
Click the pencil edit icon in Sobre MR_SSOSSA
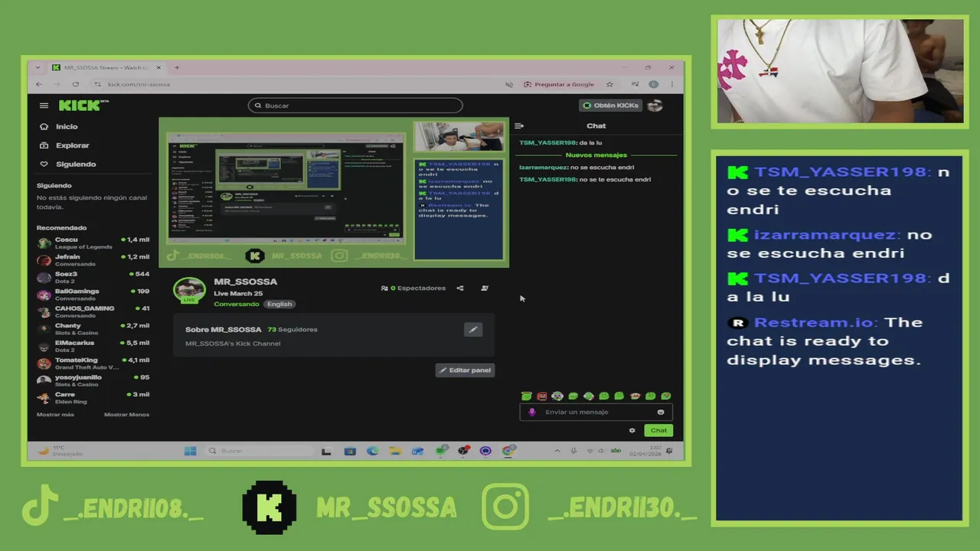473,330
